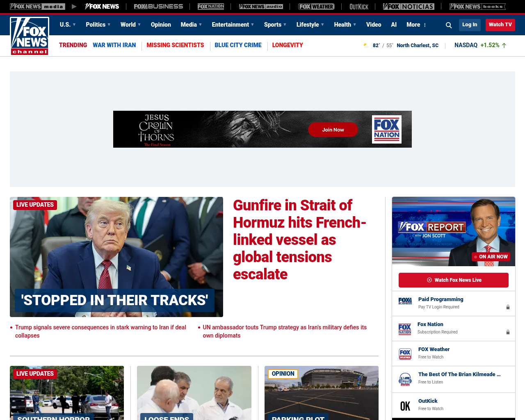Open The Best Of The Brian Kilmeade link
Image resolution: width=525 pixels, height=420 pixels.
coord(459,374)
